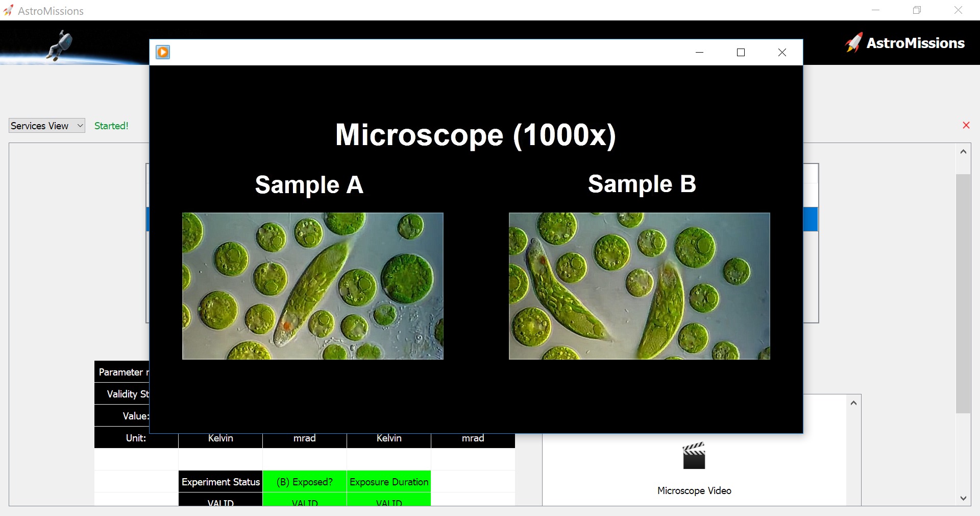The width and height of the screenshot is (980, 516).
Task: Close the Microscope video popup window
Action: (782, 52)
